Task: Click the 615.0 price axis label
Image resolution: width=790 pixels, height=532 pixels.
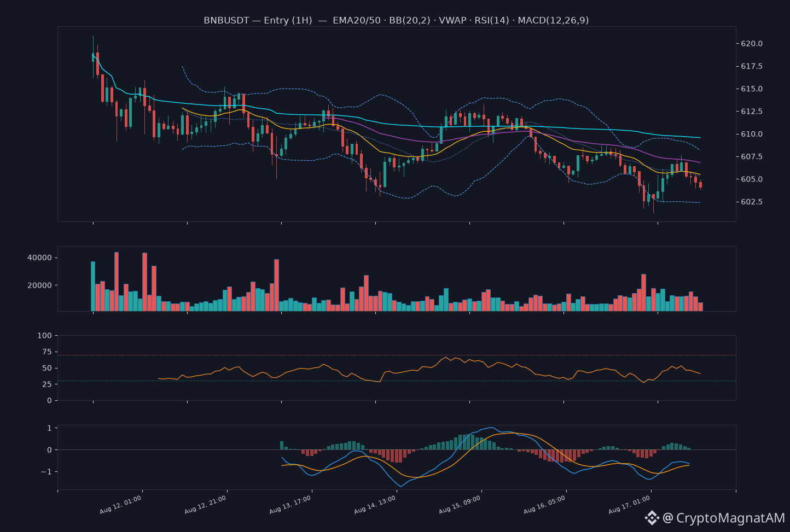Action: tap(752, 89)
